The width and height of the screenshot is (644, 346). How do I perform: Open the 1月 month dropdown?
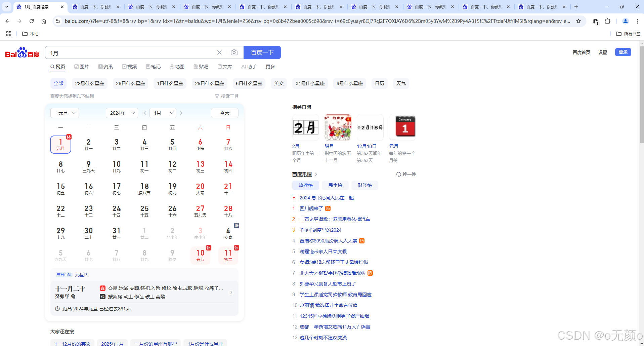coord(163,113)
